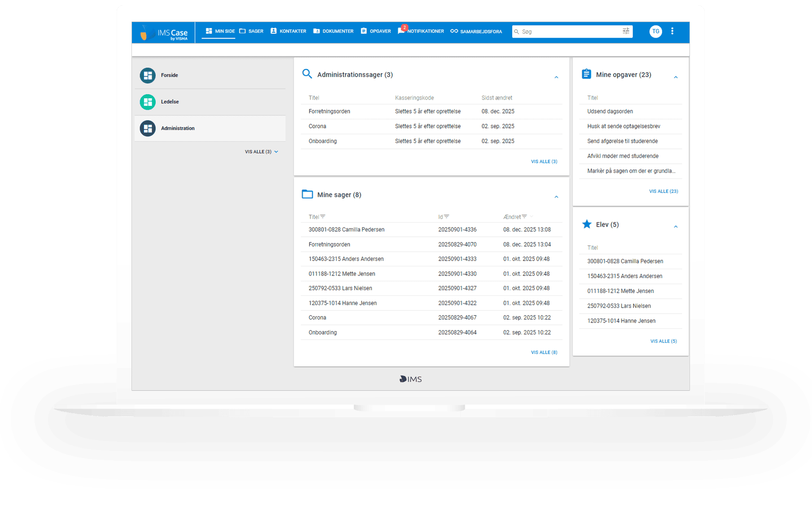
Task: Select the Kontakter icon in the top bar
Action: coord(274,31)
